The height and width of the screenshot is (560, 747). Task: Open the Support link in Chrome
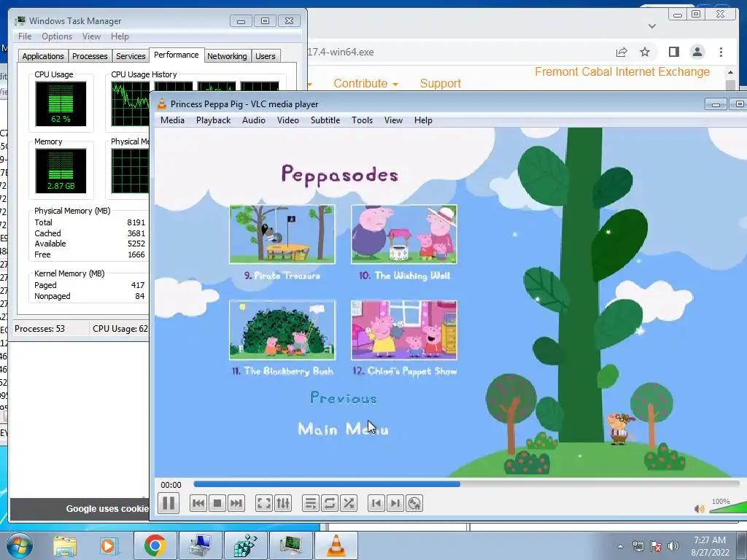tap(440, 84)
